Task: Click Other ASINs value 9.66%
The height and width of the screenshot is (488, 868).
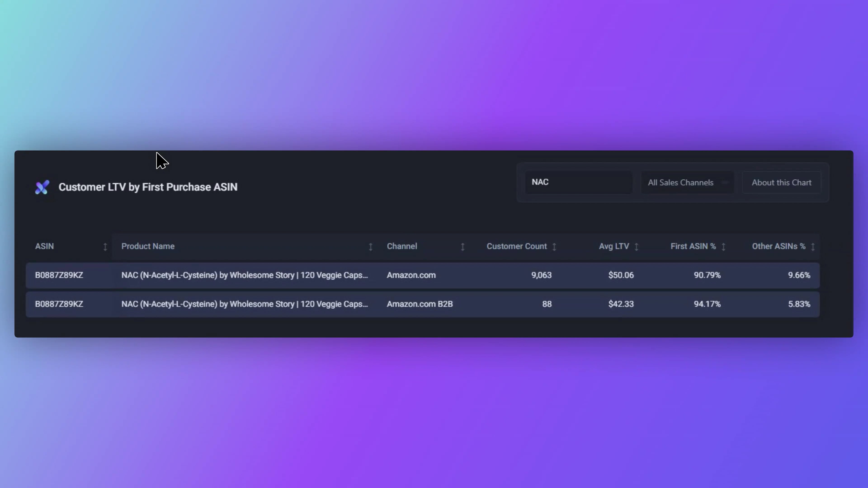Action: coord(799,275)
